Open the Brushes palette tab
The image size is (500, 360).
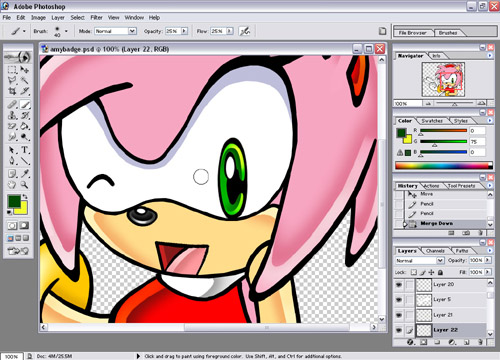448,33
